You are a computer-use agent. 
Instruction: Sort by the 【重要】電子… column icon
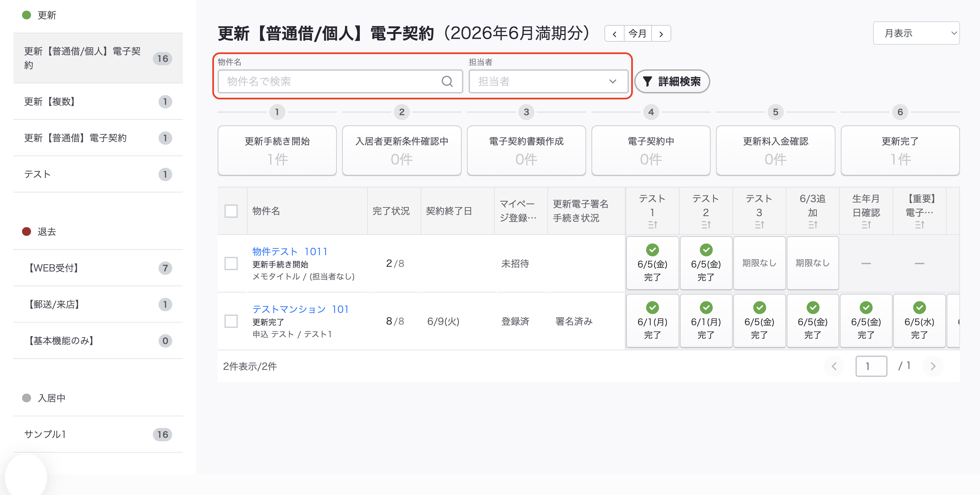920,225
